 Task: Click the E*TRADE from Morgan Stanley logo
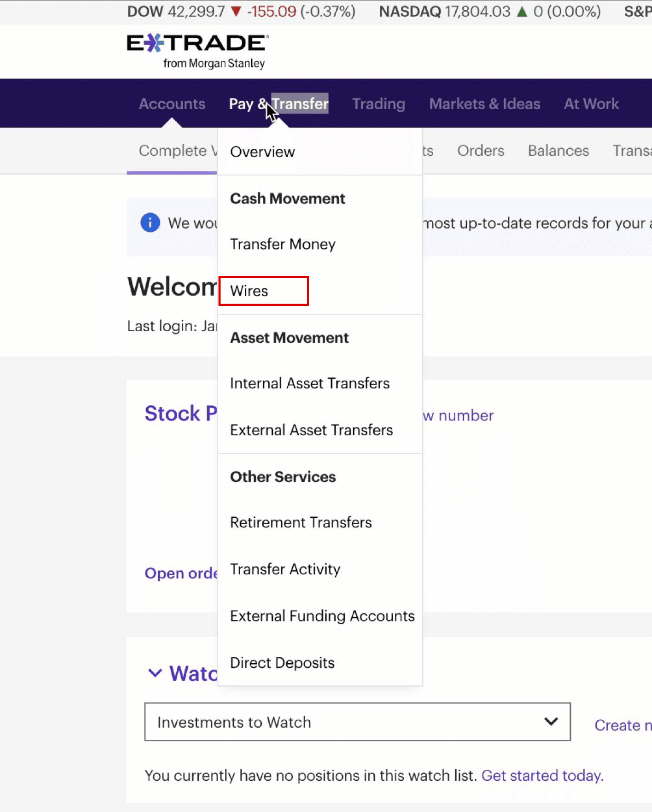[x=198, y=52]
